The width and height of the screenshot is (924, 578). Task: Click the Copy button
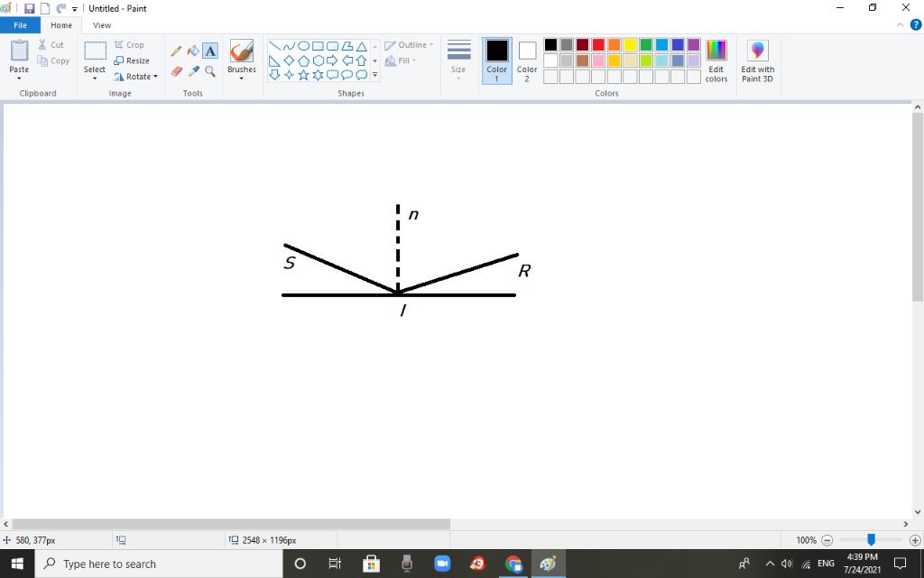point(53,61)
